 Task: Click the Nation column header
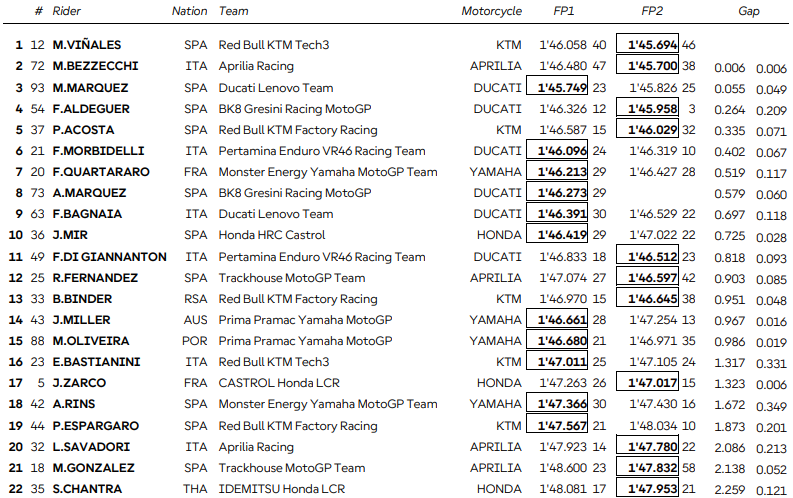tap(190, 11)
